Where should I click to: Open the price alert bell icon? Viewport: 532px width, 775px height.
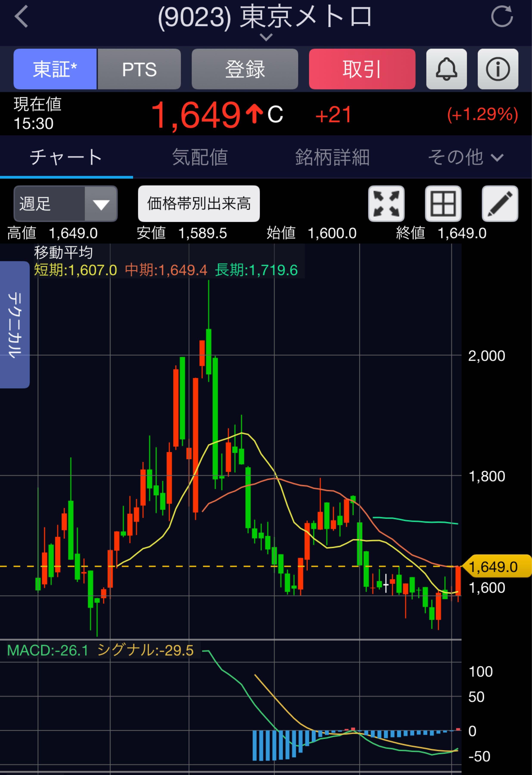pyautogui.click(x=446, y=69)
